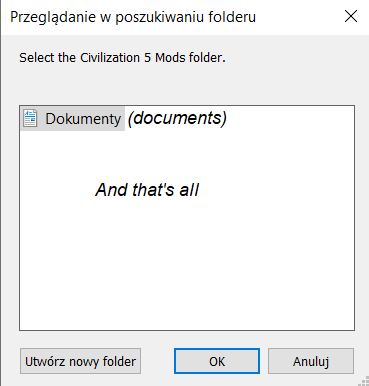
Task: Click the gray gap between folder button and OK
Action: [x=157, y=361]
